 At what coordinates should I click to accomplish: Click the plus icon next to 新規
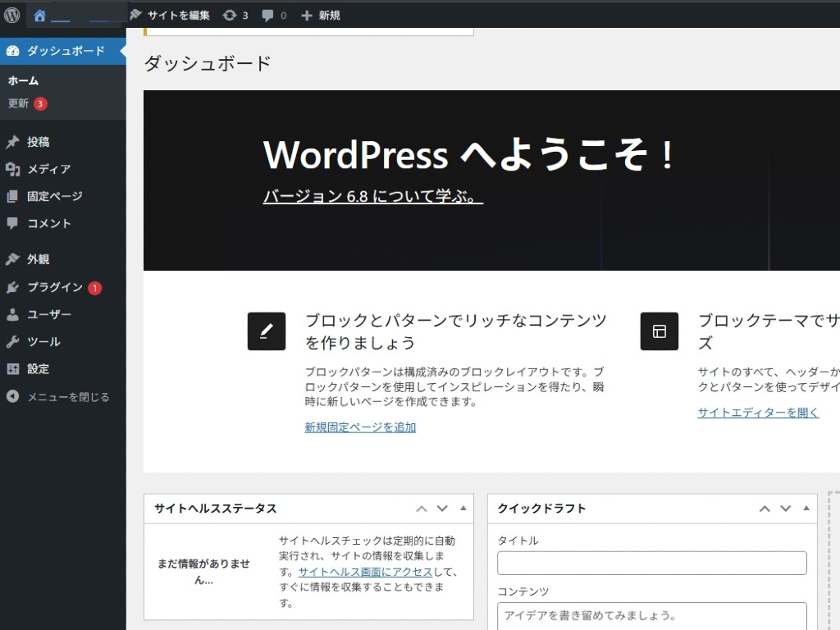(307, 16)
